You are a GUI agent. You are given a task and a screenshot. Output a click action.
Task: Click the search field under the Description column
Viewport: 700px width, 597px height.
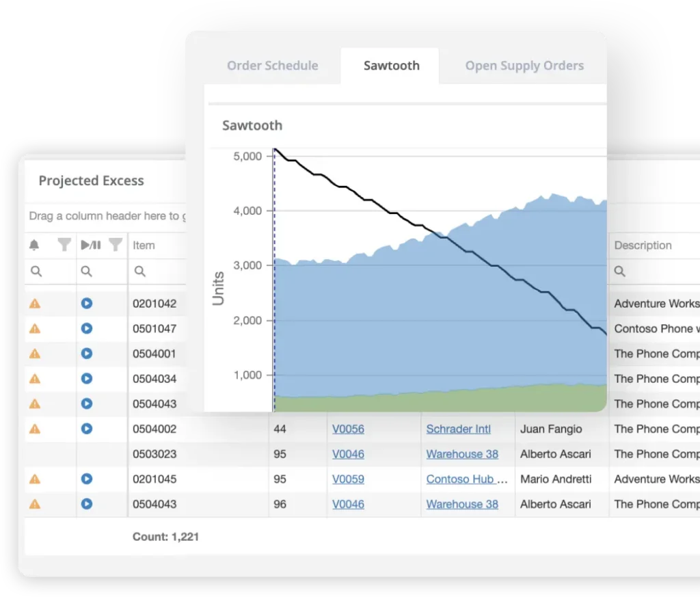pyautogui.click(x=654, y=271)
